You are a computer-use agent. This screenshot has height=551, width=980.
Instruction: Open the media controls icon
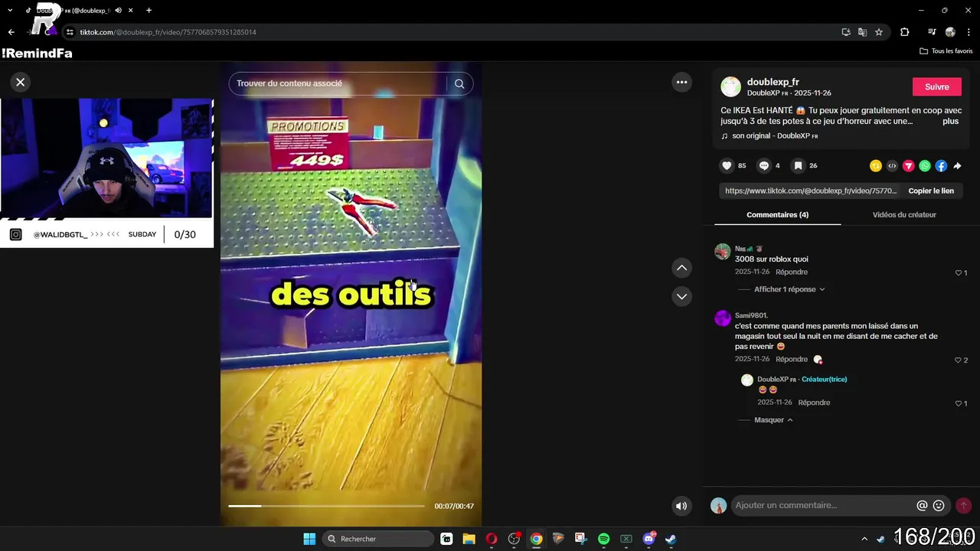(932, 32)
